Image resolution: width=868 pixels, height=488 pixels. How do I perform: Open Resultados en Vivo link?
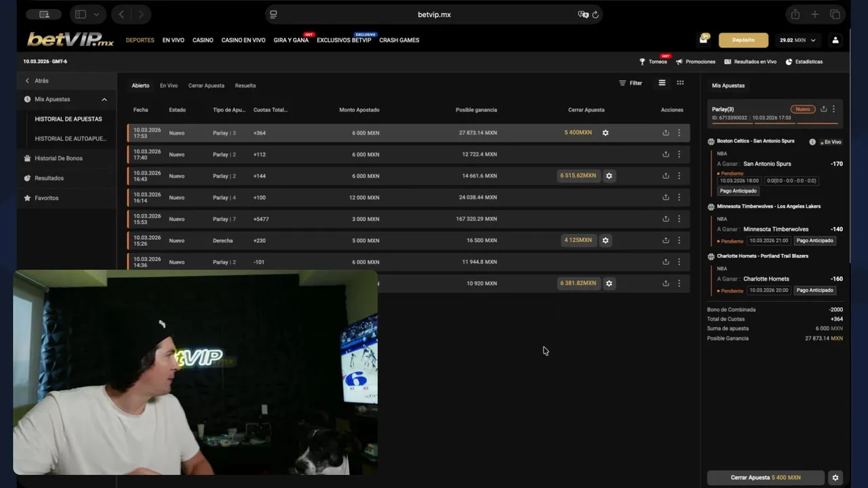tap(750, 62)
